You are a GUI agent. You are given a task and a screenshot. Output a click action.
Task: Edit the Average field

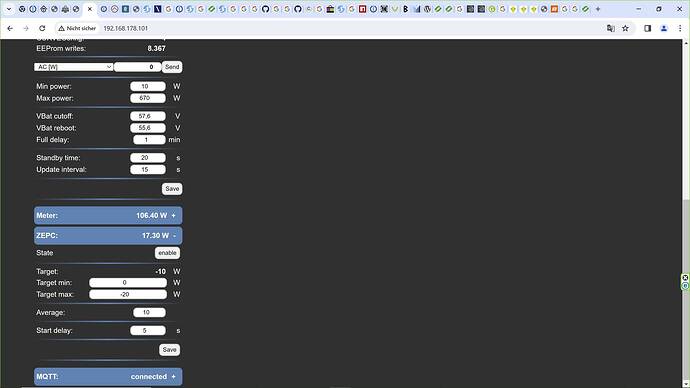pyautogui.click(x=149, y=312)
